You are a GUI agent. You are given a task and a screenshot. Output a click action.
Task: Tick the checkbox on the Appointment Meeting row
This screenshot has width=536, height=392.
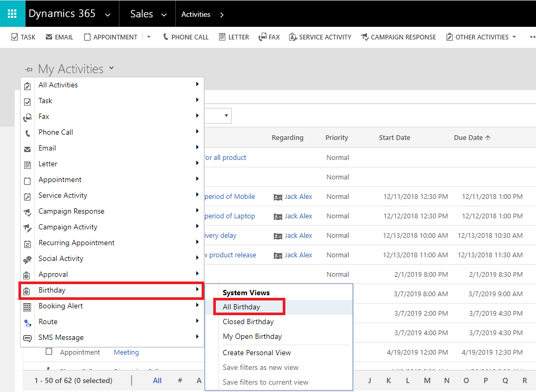[x=49, y=351]
